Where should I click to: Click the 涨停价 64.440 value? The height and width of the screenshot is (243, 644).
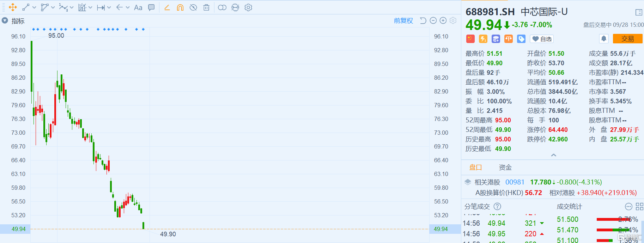pyautogui.click(x=558, y=130)
